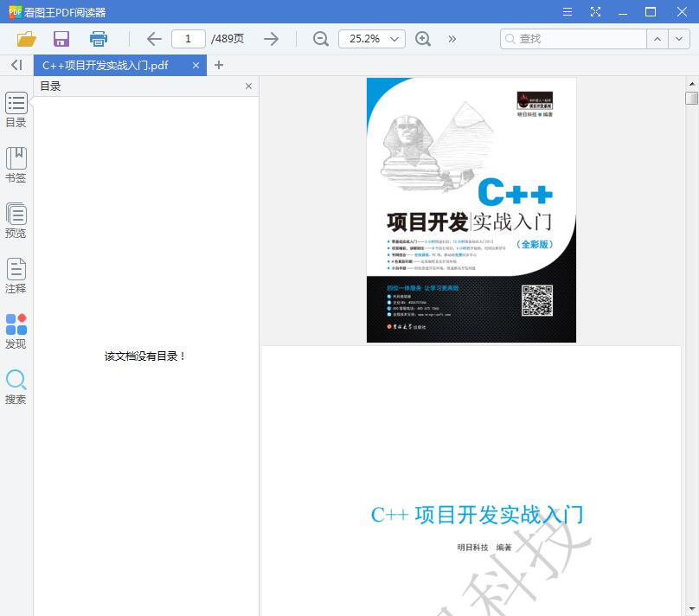Open the 书签 bookmarks sidebar
699x616 pixels.
pos(16,165)
